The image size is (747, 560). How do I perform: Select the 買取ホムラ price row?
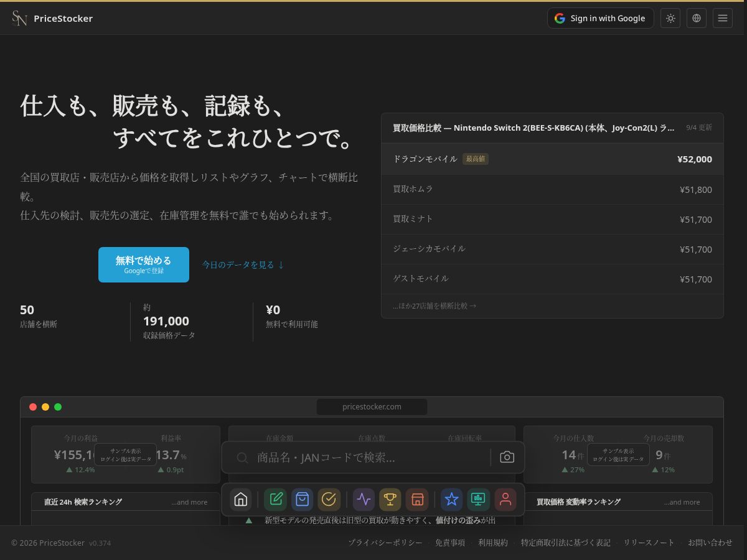coord(552,189)
